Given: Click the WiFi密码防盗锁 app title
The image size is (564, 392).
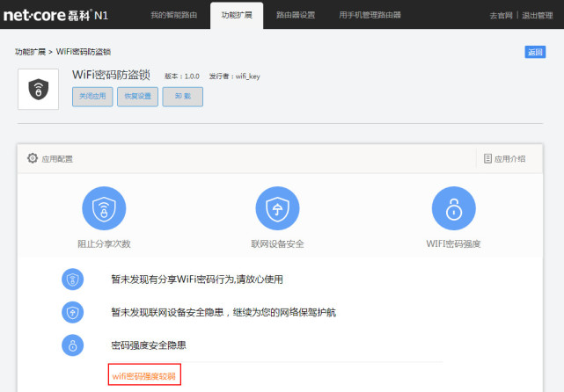Looking at the screenshot, I should pyautogui.click(x=111, y=75).
